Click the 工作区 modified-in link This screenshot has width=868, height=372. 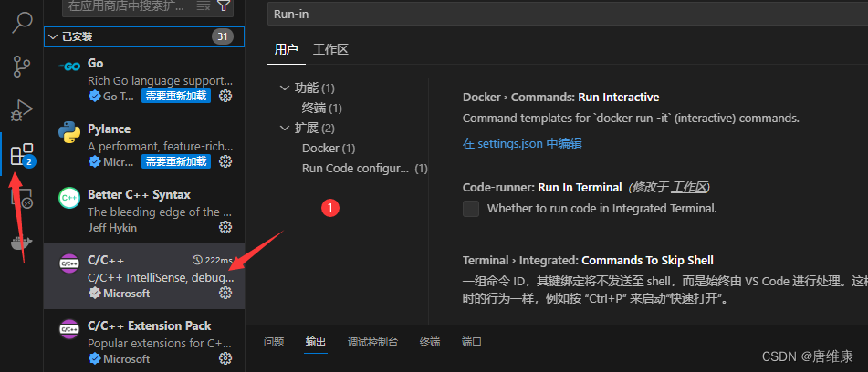pyautogui.click(x=689, y=188)
